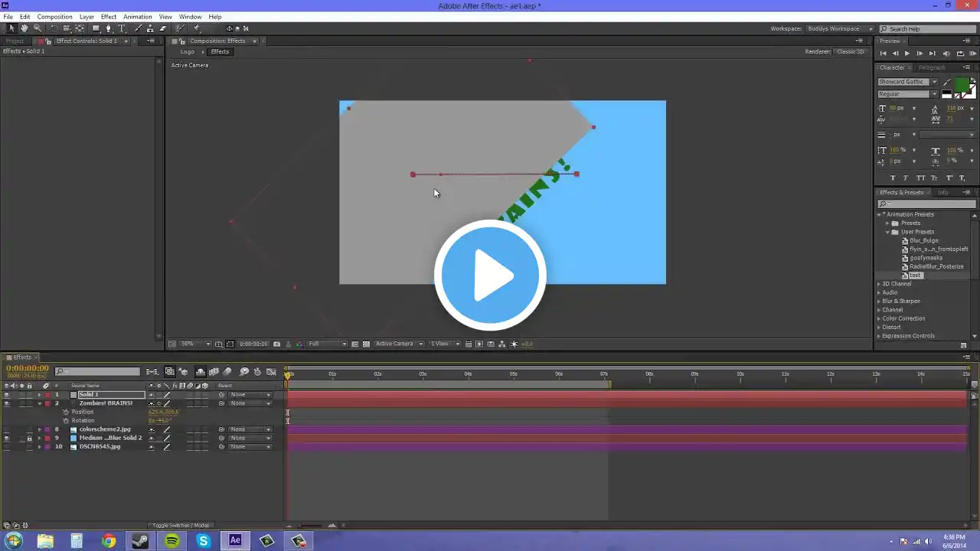Image resolution: width=980 pixels, height=551 pixels.
Task: Switch to the Project tab
Action: tap(15, 41)
